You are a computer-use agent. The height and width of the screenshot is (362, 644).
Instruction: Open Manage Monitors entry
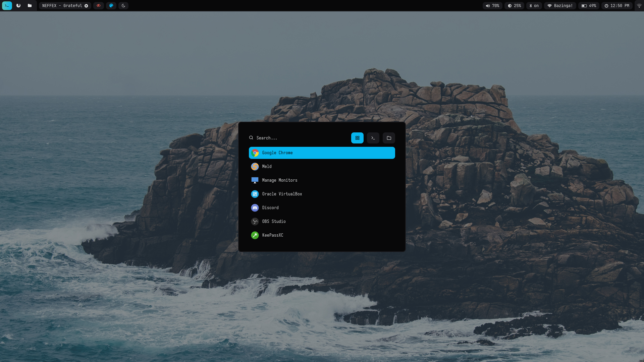(322, 180)
